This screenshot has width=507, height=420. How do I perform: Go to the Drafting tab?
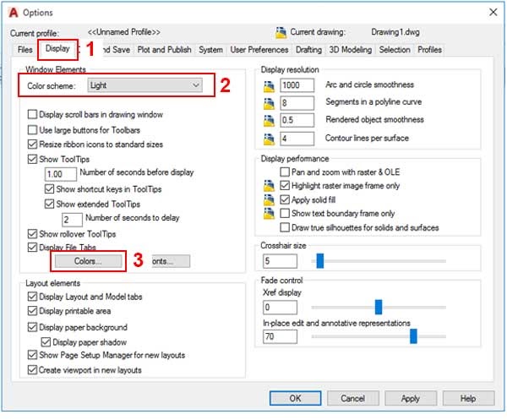click(x=308, y=50)
